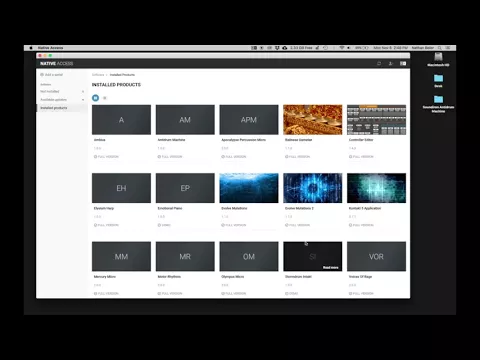Click the refresh icon in Native Access header

pyautogui.click(x=379, y=63)
